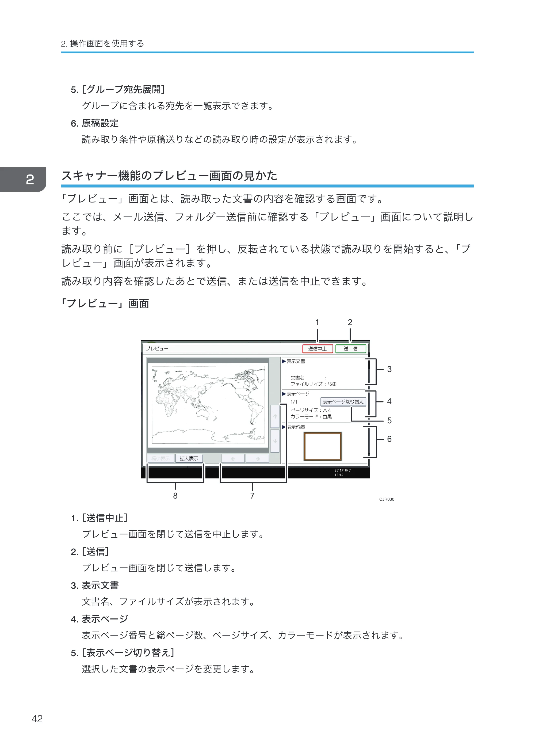The width and height of the screenshot is (535, 756).
Task: Click the 送信中止 cancel button
Action: click(317, 348)
